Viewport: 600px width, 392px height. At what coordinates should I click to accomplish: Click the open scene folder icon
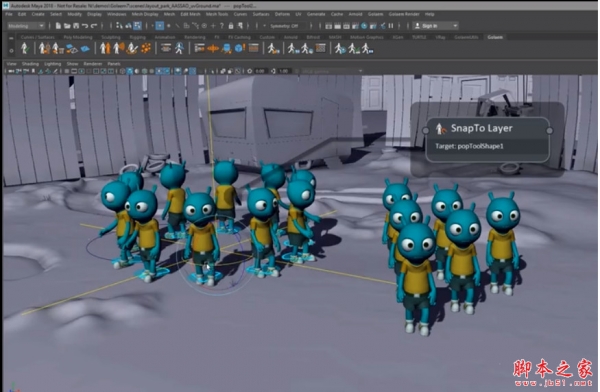[x=67, y=26]
